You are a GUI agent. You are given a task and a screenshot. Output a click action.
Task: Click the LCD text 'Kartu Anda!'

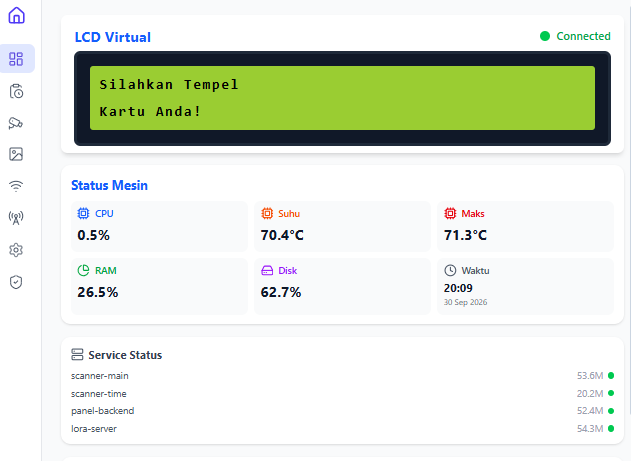[150, 111]
